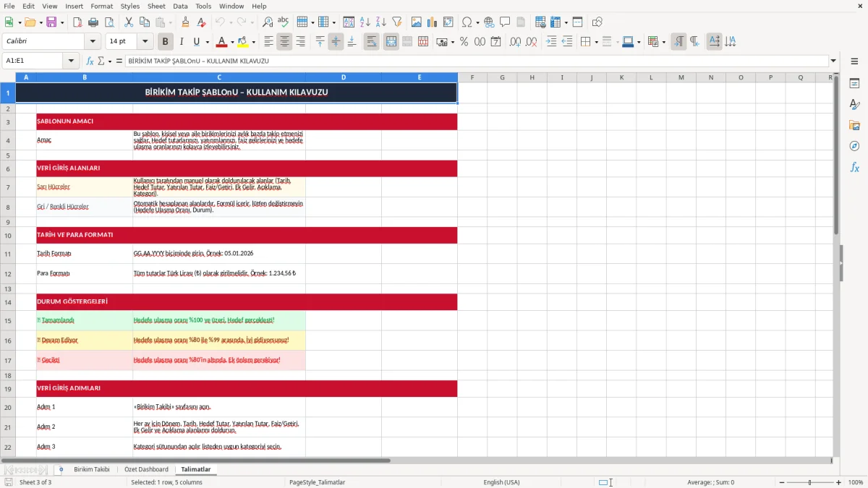The height and width of the screenshot is (488, 868).
Task: Expand the formula bar
Action: [x=834, y=61]
